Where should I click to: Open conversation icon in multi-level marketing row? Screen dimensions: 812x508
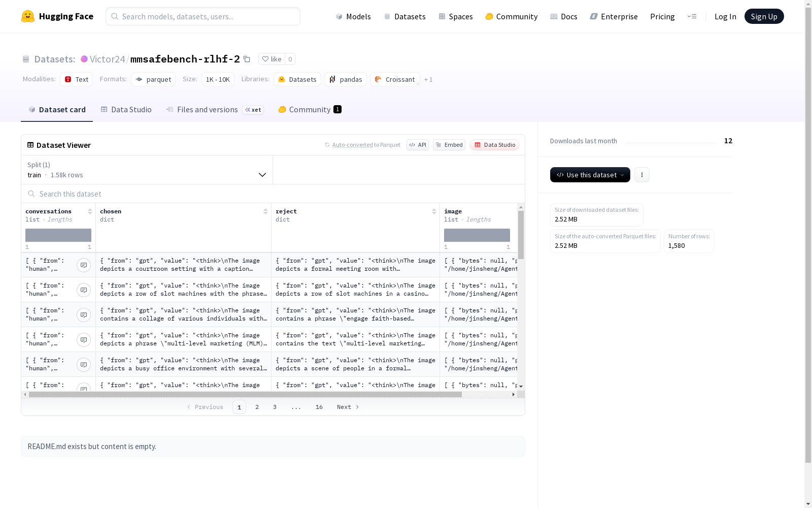(84, 340)
